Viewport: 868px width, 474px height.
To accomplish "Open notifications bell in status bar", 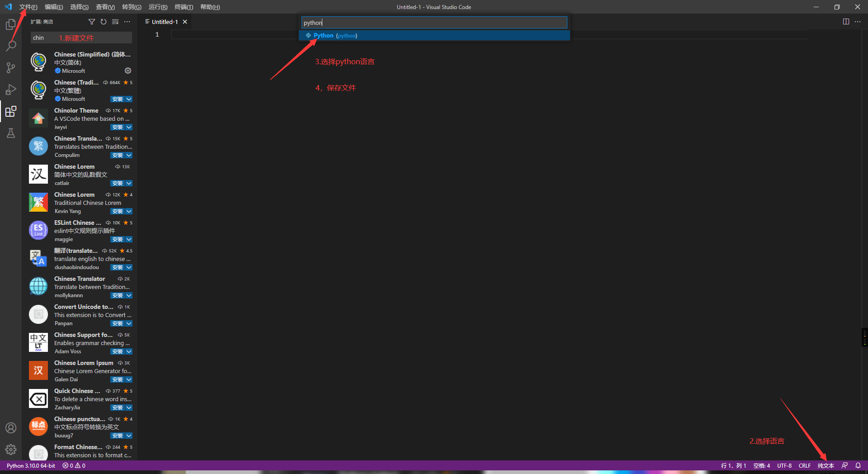I will tap(859, 465).
